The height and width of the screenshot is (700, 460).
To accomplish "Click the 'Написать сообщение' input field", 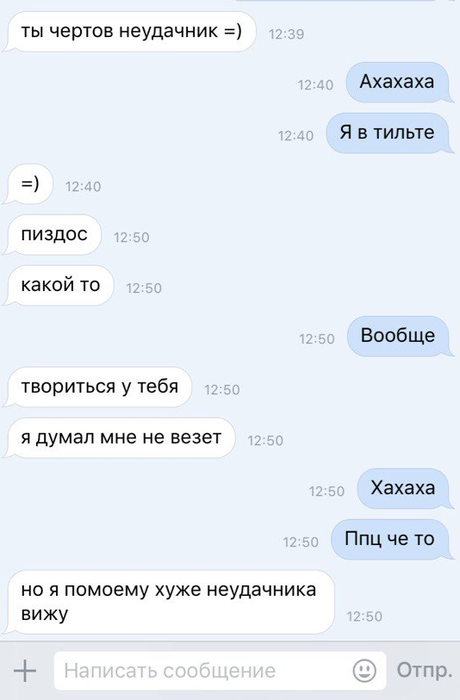I will pos(220,671).
